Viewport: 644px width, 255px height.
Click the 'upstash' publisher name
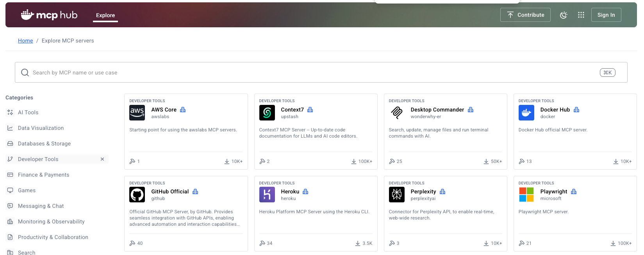[289, 117]
